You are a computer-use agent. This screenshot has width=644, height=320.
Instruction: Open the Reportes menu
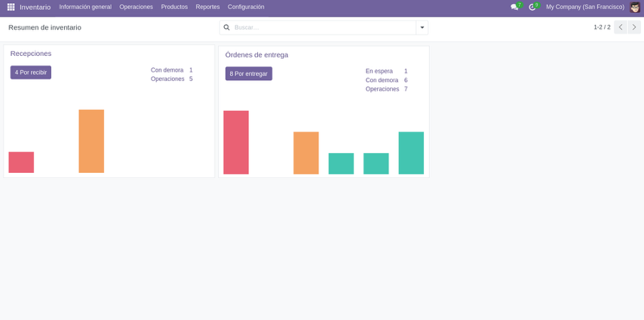(207, 7)
